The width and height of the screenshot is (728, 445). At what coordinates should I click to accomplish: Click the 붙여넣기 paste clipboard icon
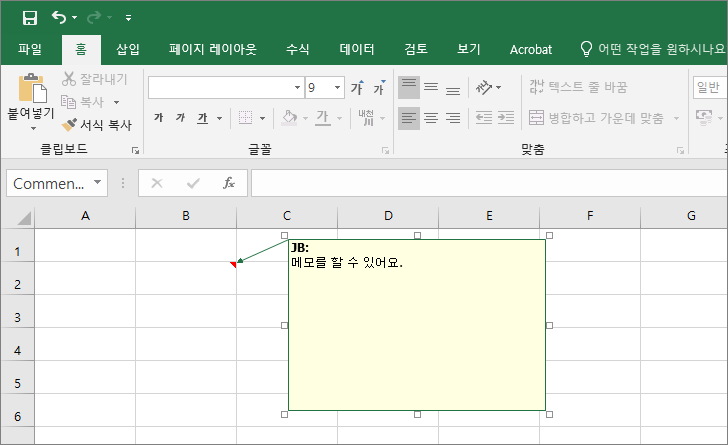coord(32,88)
